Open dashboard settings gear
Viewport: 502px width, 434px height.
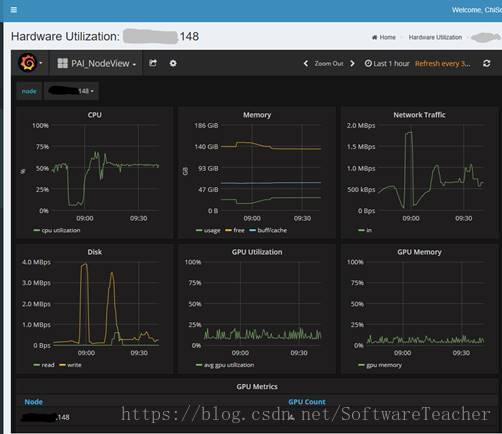(x=173, y=63)
